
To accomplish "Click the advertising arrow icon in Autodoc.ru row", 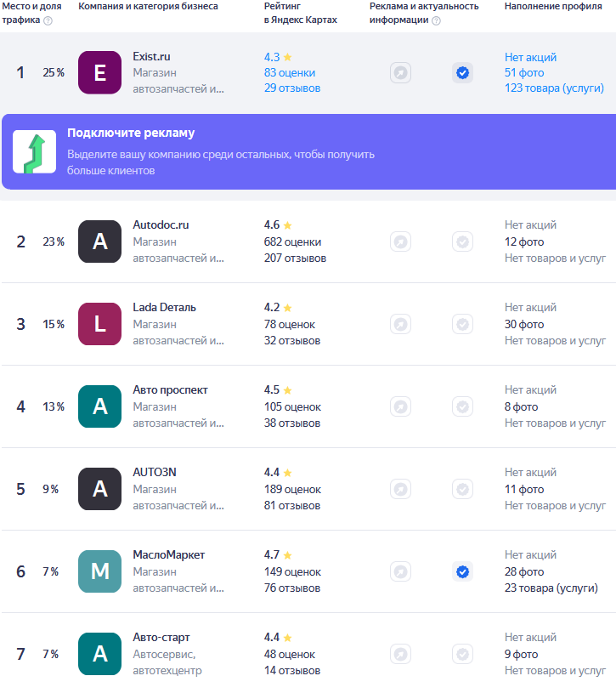I will [x=400, y=241].
